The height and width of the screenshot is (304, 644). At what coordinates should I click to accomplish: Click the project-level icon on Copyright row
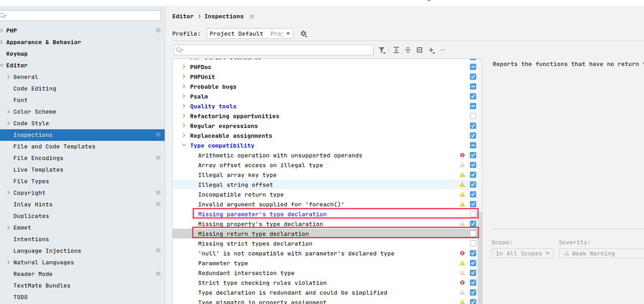(x=158, y=193)
